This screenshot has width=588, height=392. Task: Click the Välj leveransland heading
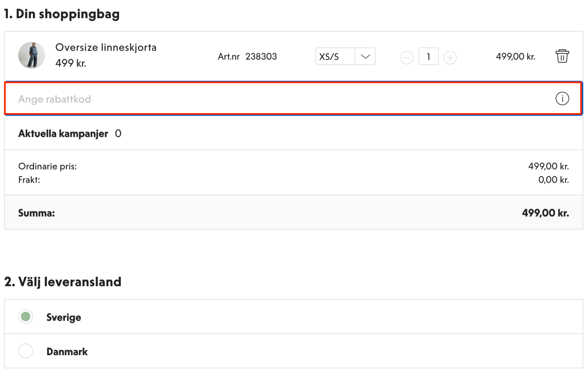tap(63, 282)
